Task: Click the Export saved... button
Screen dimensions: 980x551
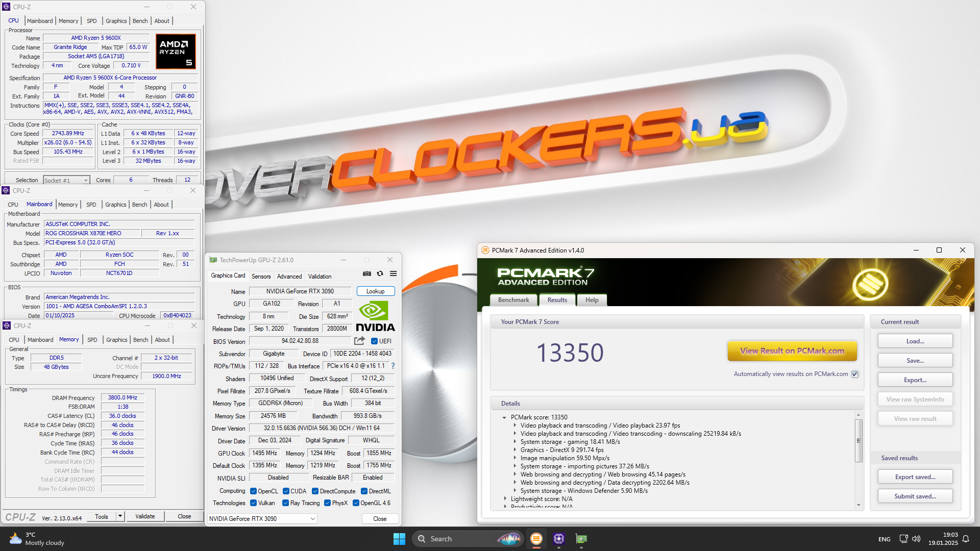Action: pyautogui.click(x=915, y=477)
